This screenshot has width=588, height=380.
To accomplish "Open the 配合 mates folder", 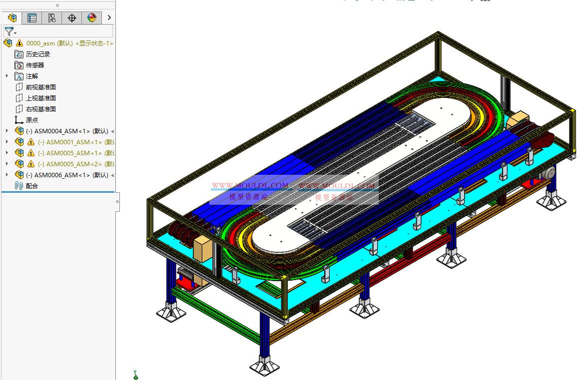I will (x=31, y=186).
